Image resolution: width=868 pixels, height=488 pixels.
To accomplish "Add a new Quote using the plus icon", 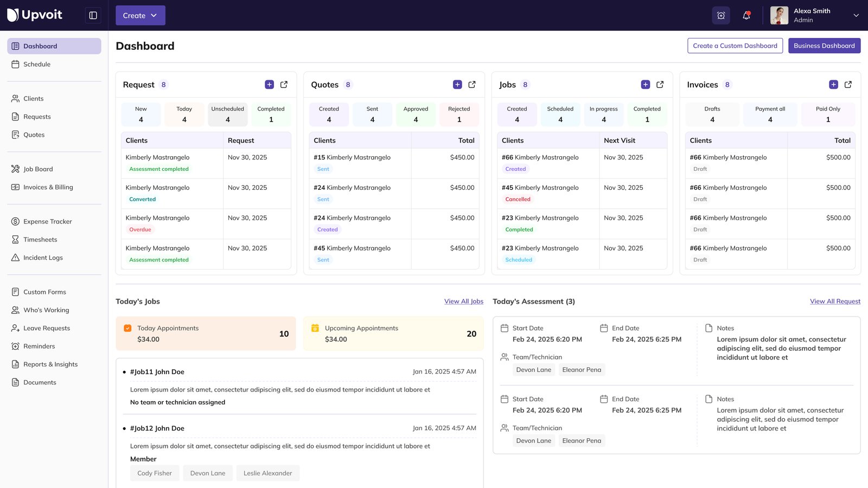I will [x=457, y=85].
